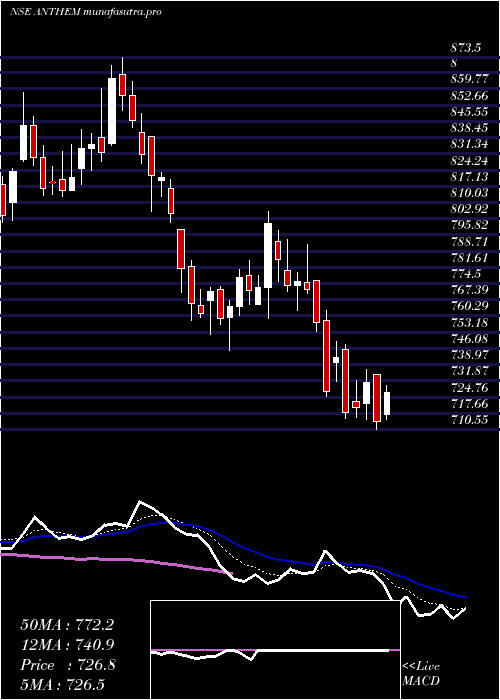Image resolution: width=500 pixels, height=700 pixels.
Task: Click the <<Live MACD label
Action: [421, 674]
